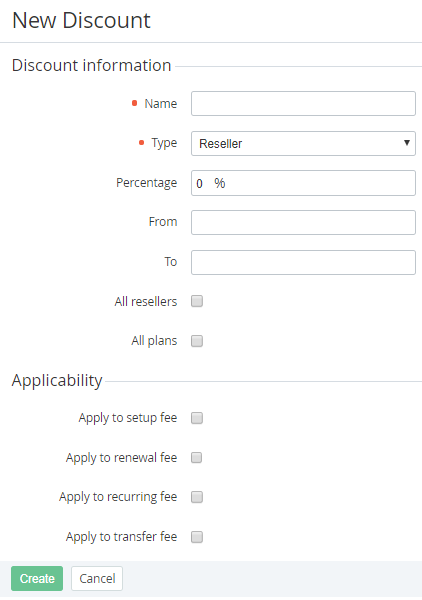Check Apply to setup fee

(197, 418)
